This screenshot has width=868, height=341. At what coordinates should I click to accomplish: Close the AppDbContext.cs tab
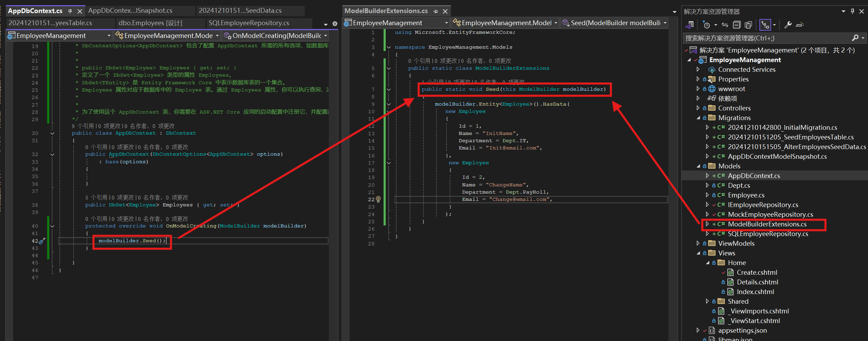coord(80,11)
